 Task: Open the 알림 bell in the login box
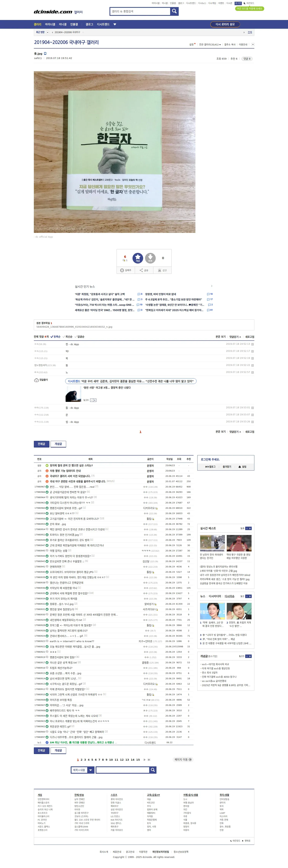pyautogui.click(x=242, y=467)
